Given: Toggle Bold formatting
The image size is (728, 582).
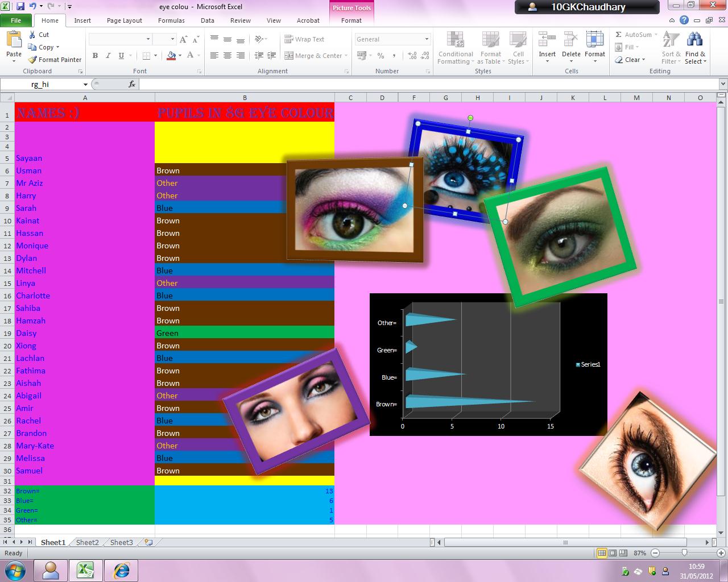Looking at the screenshot, I should pyautogui.click(x=95, y=56).
